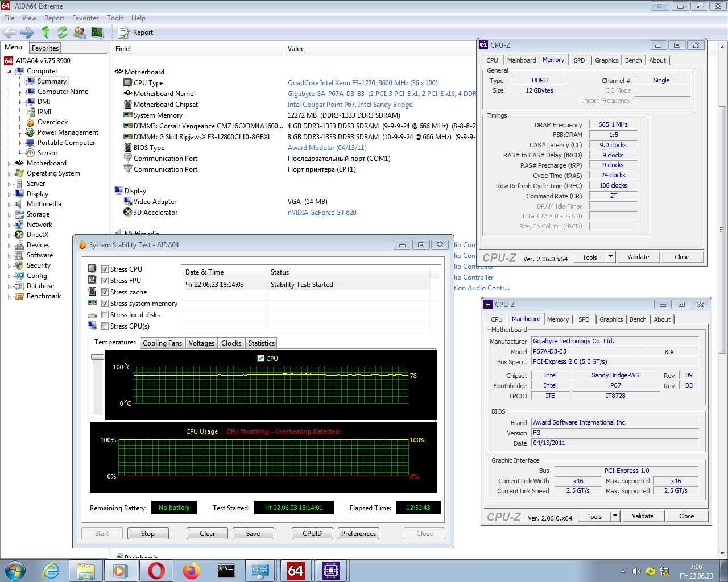Open Tools dropdown arrow in Mainboard CPU-Z
Image resolution: width=728 pixels, height=582 pixels.
click(x=615, y=516)
